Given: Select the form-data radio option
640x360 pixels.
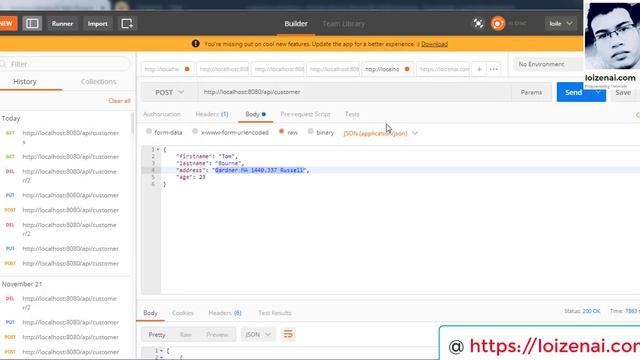Looking at the screenshot, I should tap(149, 131).
